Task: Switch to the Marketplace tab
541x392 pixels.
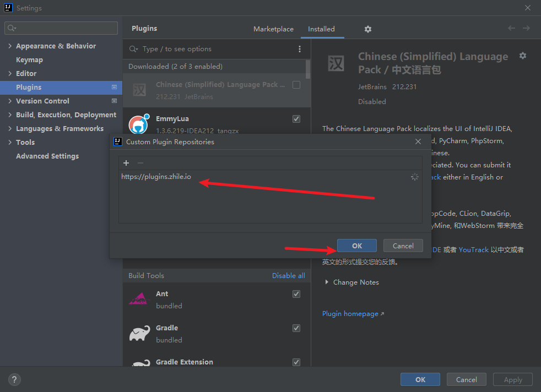Action: 273,29
